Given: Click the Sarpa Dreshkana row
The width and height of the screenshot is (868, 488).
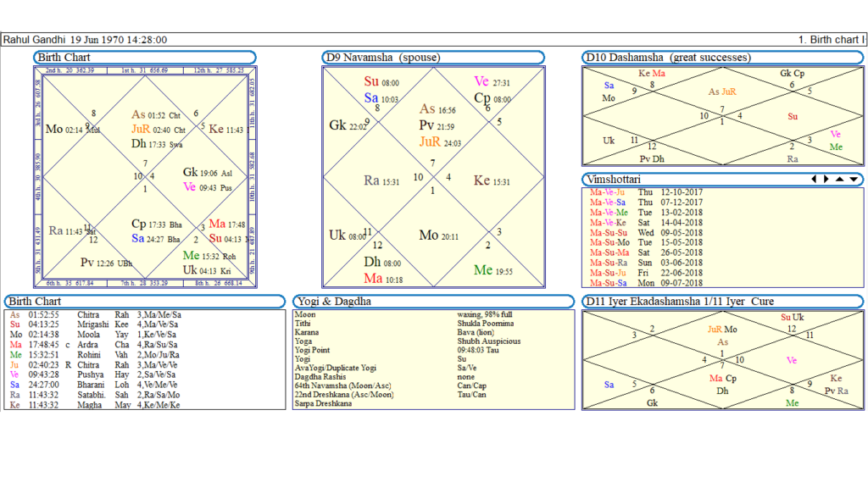Looking at the screenshot, I should tap(323, 403).
